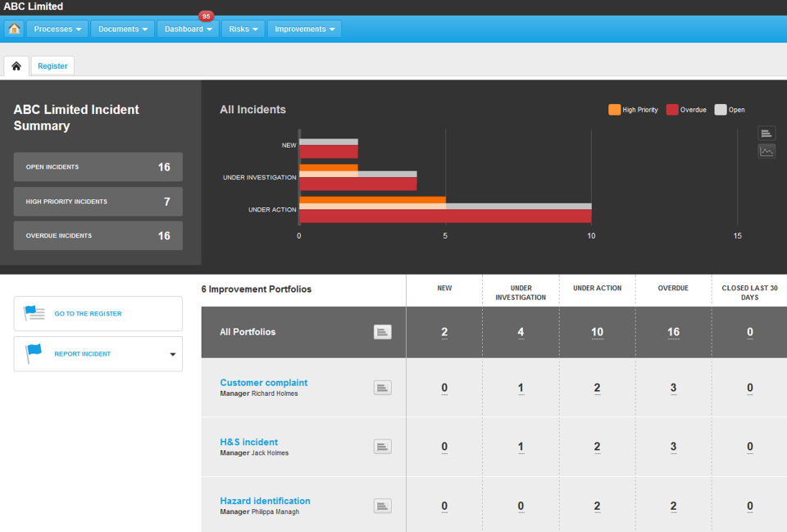Open the Improvements dropdown menu
Image resolution: width=787 pixels, height=532 pixels.
point(303,28)
